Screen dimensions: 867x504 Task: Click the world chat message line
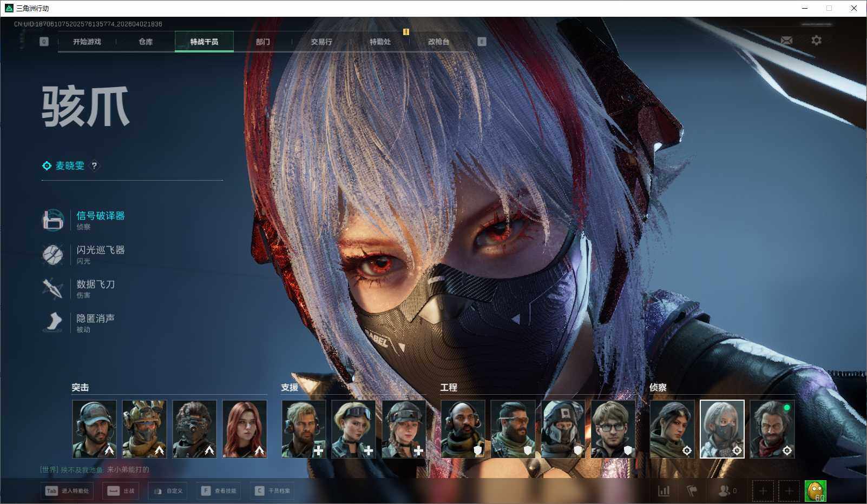tap(95, 469)
